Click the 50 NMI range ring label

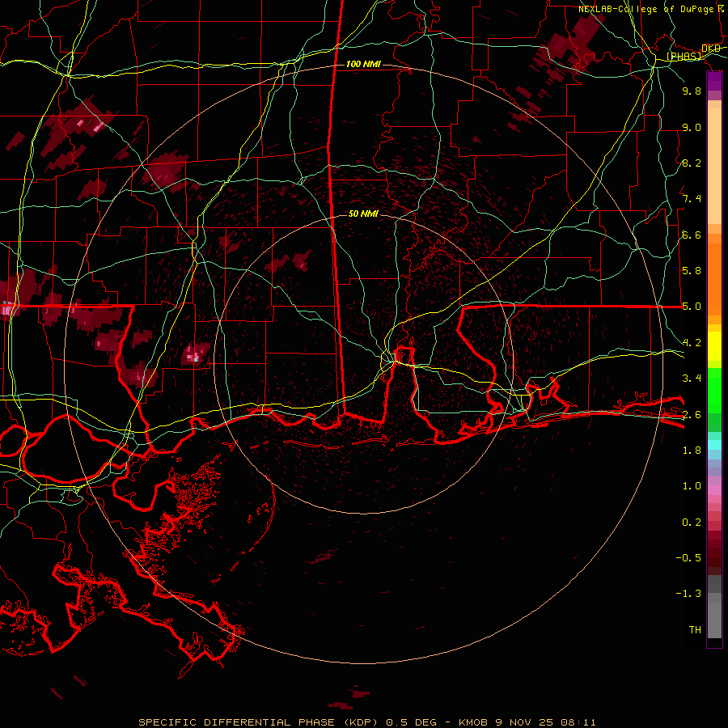(363, 214)
